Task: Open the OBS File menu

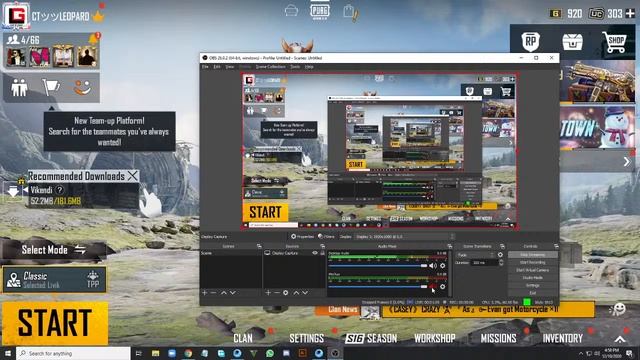Action: click(x=205, y=67)
